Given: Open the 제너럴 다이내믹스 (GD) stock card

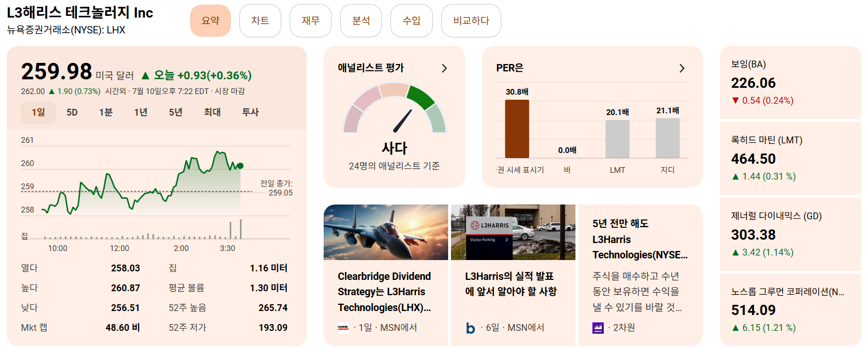Looking at the screenshot, I should click(x=790, y=233).
